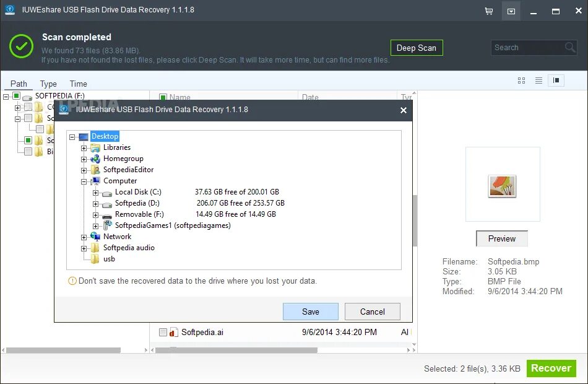Image resolution: width=588 pixels, height=384 pixels.
Task: Select the Desktop monitor icon
Action: [x=84, y=137]
